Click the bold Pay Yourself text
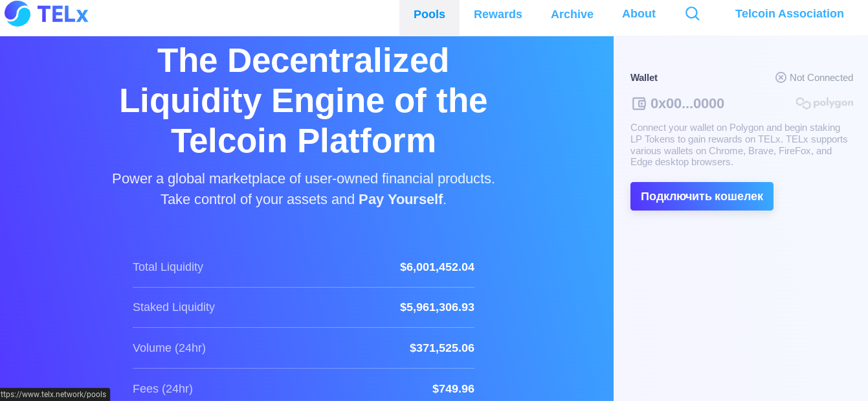The width and height of the screenshot is (868, 401). pyautogui.click(x=400, y=200)
